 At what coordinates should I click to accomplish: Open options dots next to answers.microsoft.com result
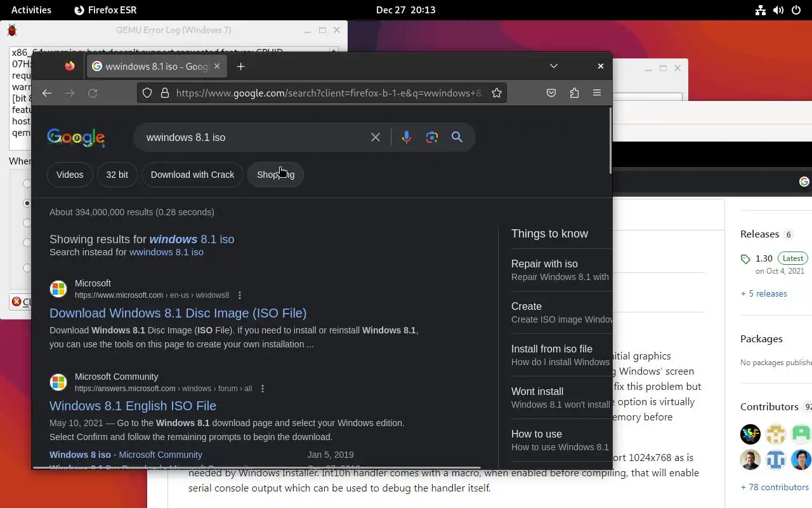pyautogui.click(x=263, y=389)
